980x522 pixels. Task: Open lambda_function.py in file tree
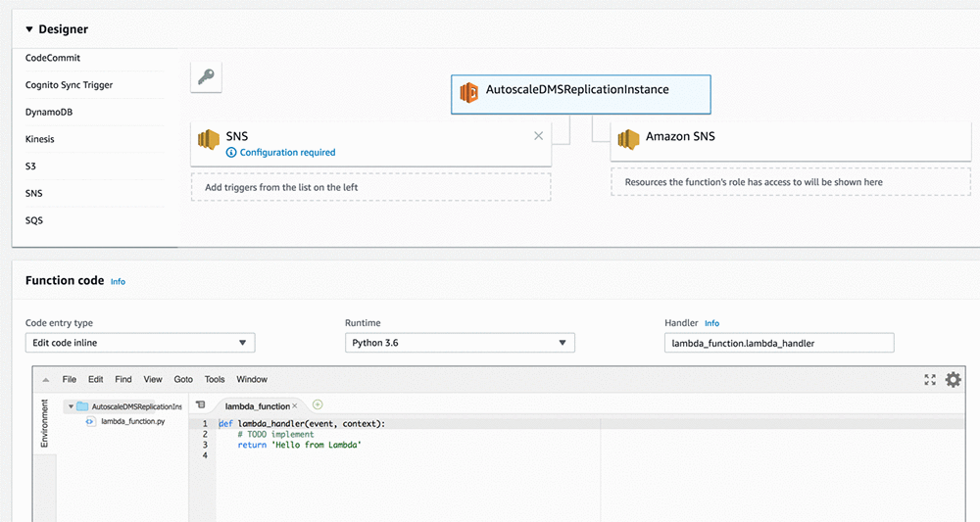click(x=133, y=421)
